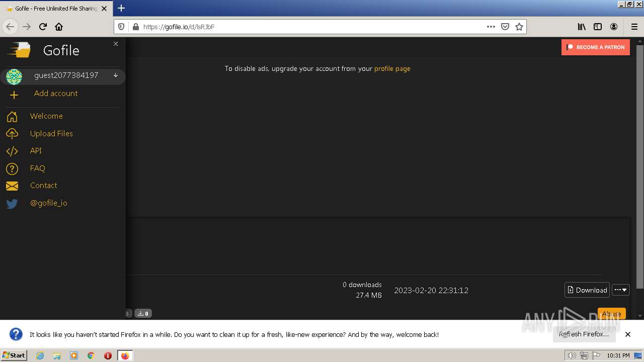
Task: Click the Upload Files cloud icon
Action: (12, 134)
